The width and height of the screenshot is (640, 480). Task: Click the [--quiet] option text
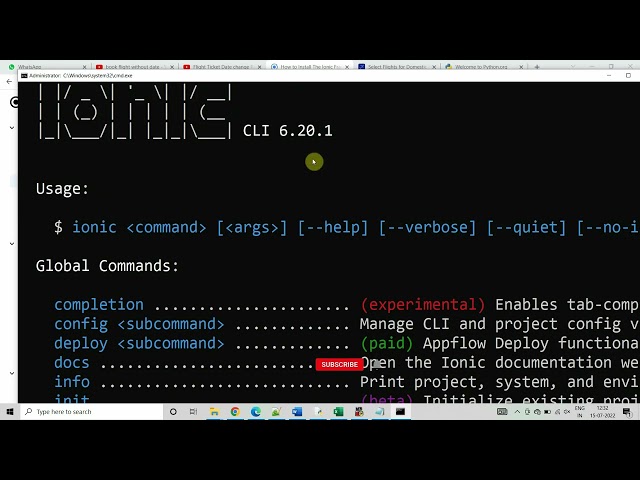[527, 227]
